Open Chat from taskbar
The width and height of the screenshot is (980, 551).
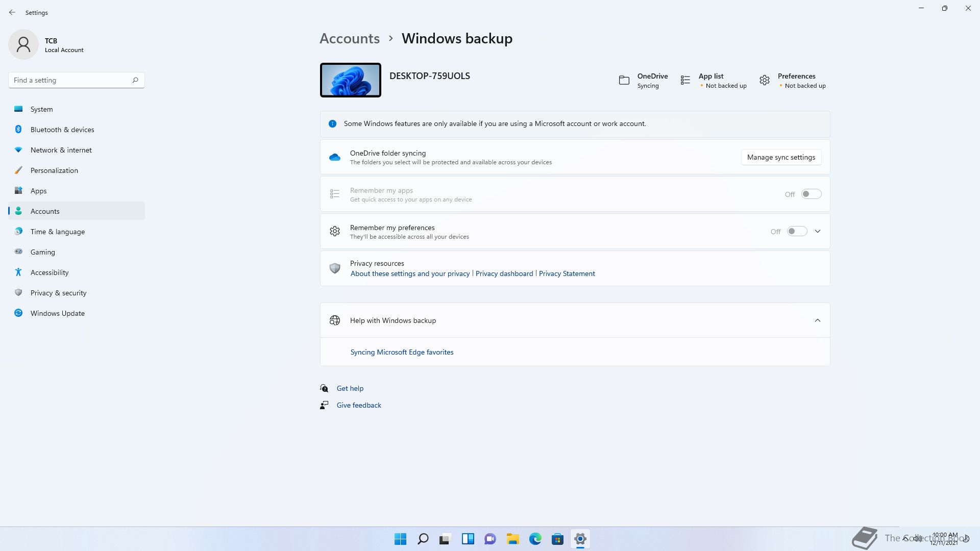tap(491, 539)
